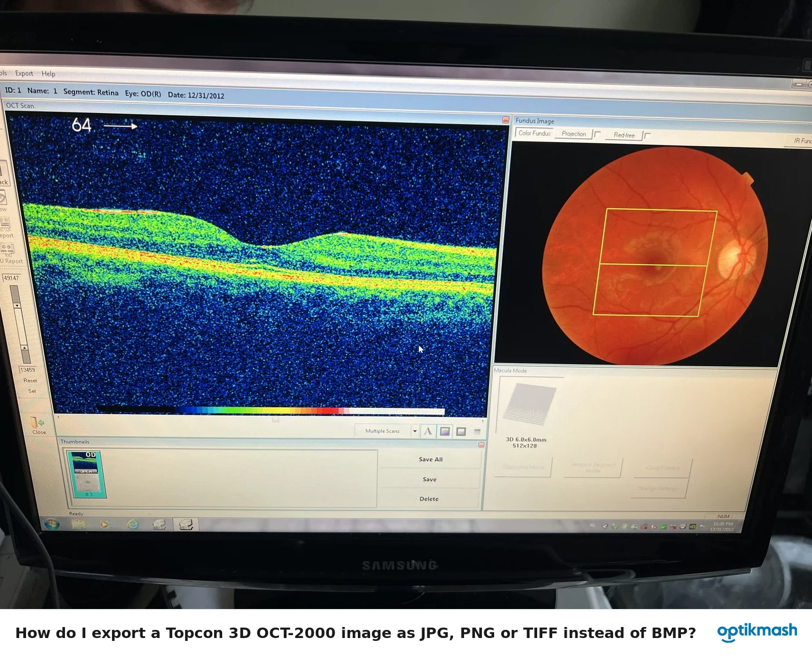
Task: Open Windows Media Player from the taskbar
Action: coord(104,524)
